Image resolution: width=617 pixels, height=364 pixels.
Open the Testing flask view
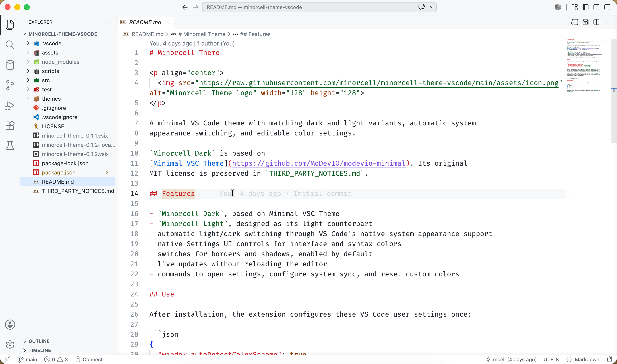click(10, 146)
